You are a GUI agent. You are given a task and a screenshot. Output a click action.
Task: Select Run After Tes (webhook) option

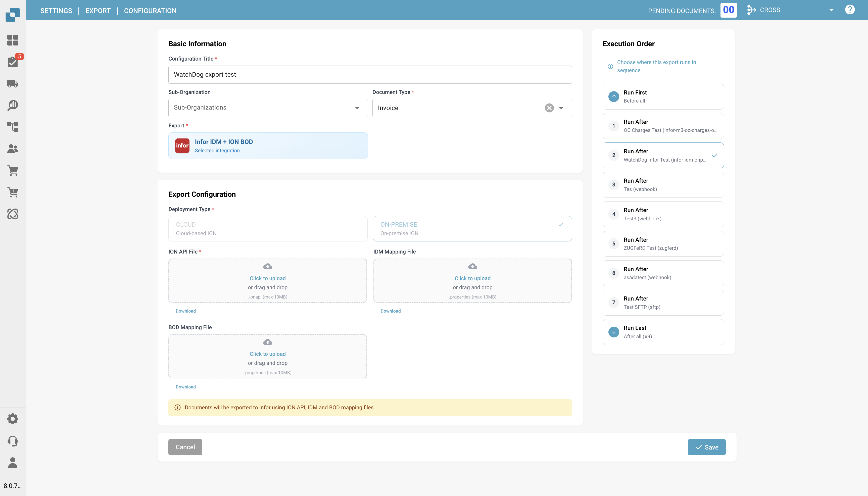click(663, 185)
